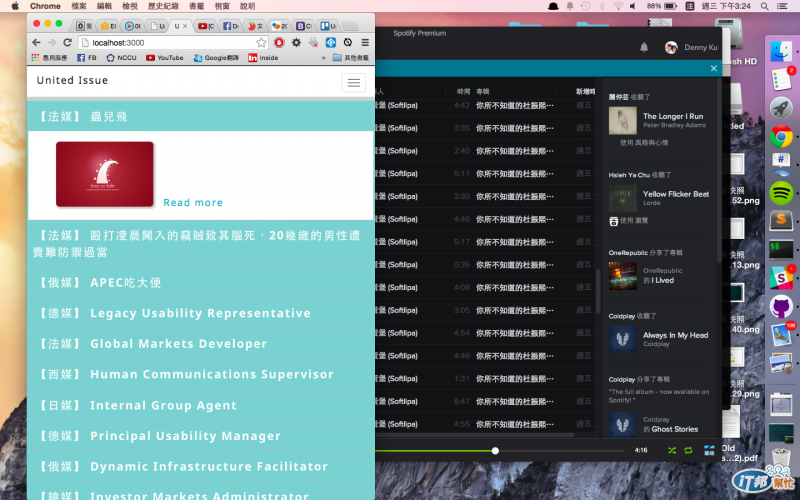
Task: Open Notification Center from the menu bar
Action: pyautogui.click(x=782, y=6)
